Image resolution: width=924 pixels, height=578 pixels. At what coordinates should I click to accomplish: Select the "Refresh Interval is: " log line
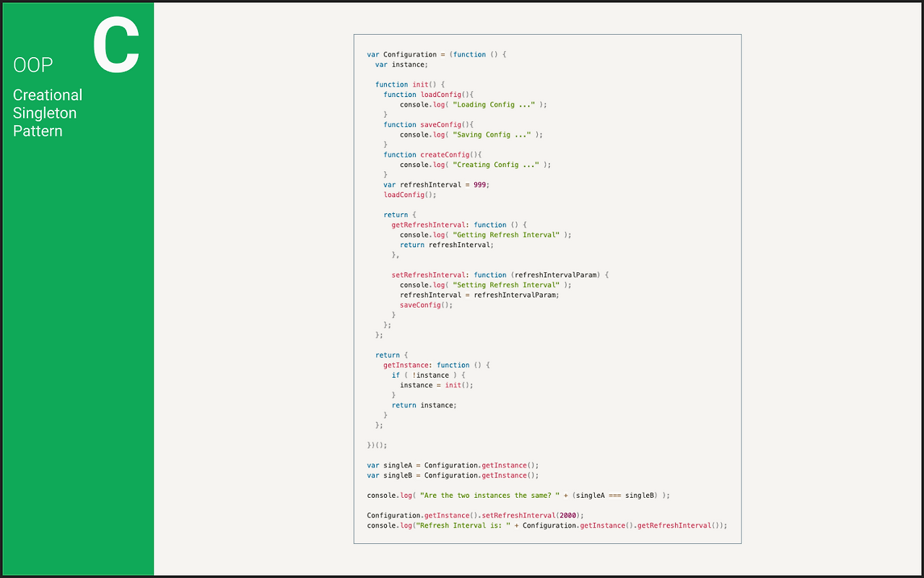pyautogui.click(x=547, y=526)
